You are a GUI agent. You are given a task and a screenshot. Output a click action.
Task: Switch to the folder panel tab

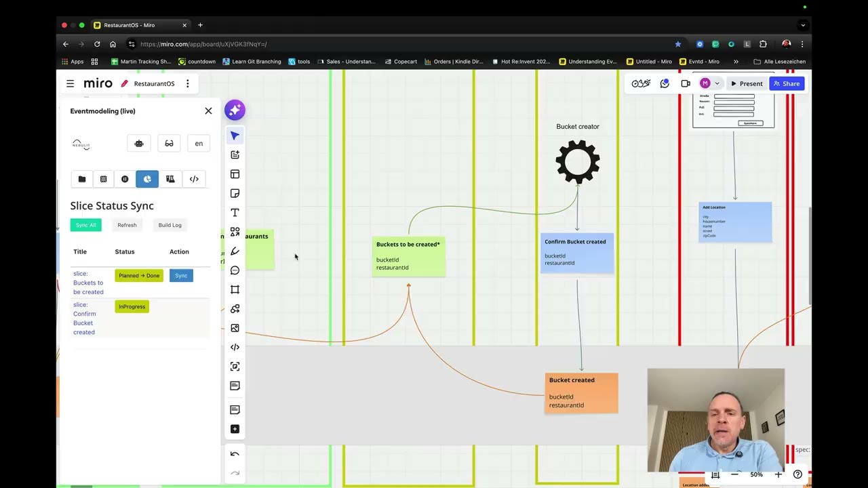82,179
